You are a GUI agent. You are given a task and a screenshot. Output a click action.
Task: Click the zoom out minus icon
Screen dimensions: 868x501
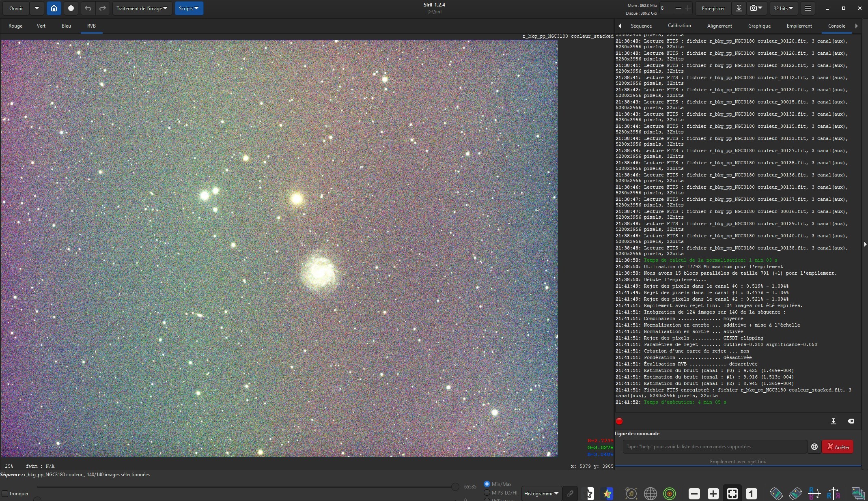coord(694,493)
